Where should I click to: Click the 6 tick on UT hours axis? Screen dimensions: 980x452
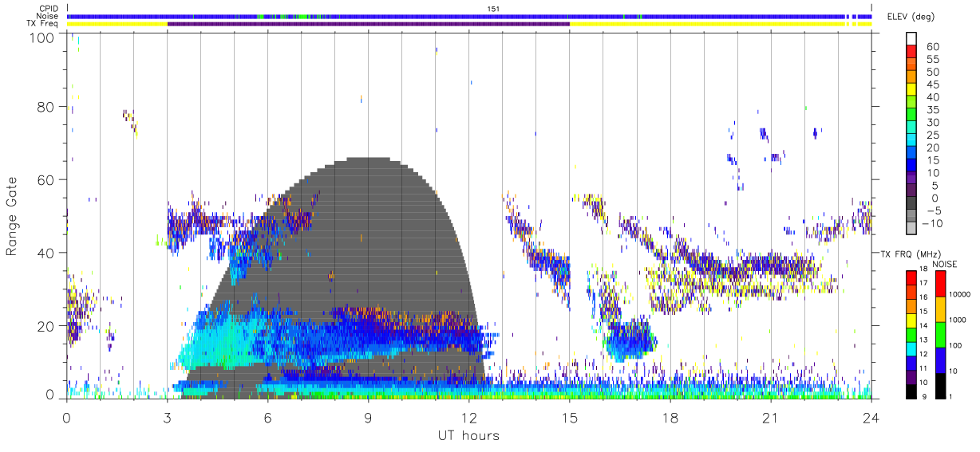click(268, 417)
